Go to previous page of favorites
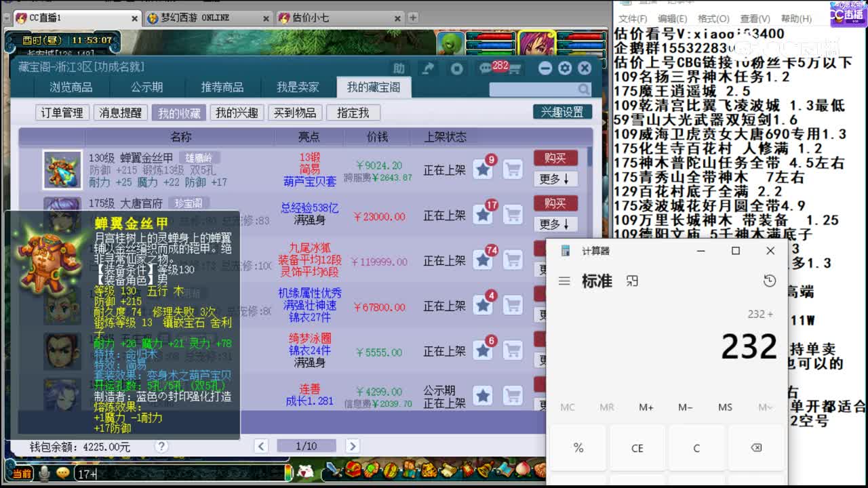This screenshot has width=868, height=488. (261, 446)
